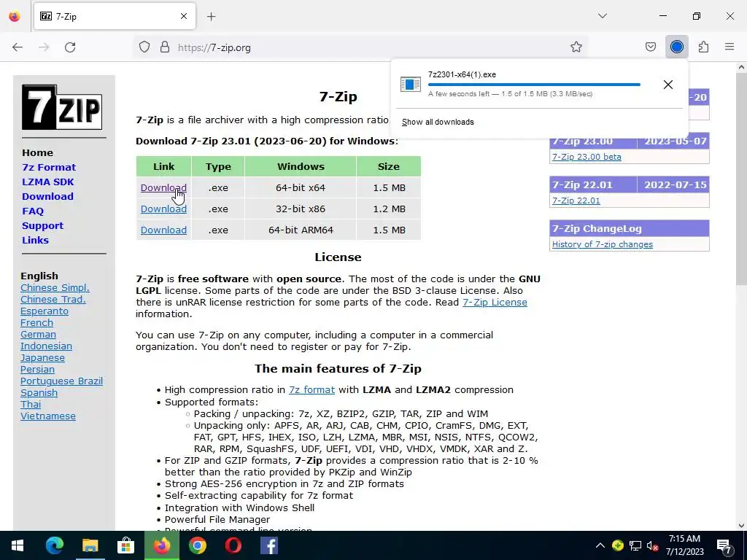Screen dimensions: 747x560
Task: Switch language to Japanese
Action: tap(42, 357)
